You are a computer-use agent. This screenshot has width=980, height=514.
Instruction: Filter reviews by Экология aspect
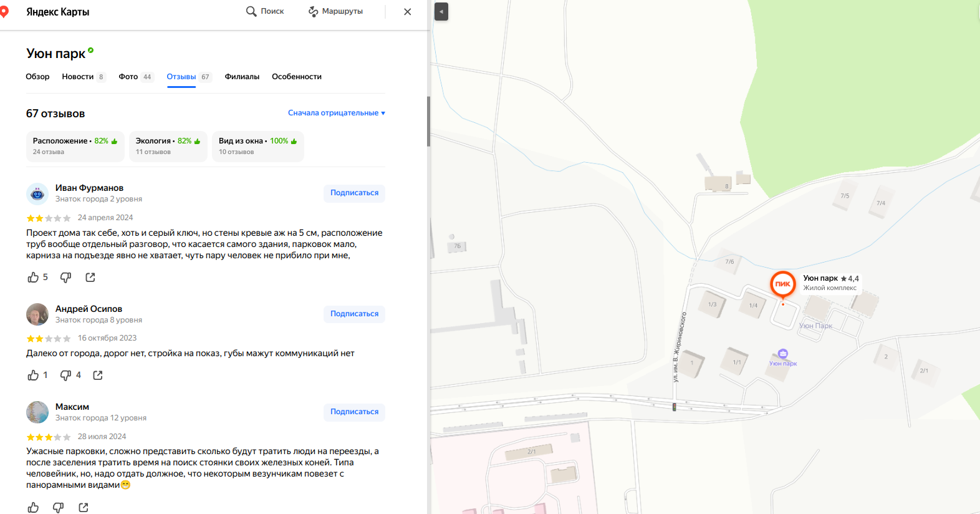[168, 147]
